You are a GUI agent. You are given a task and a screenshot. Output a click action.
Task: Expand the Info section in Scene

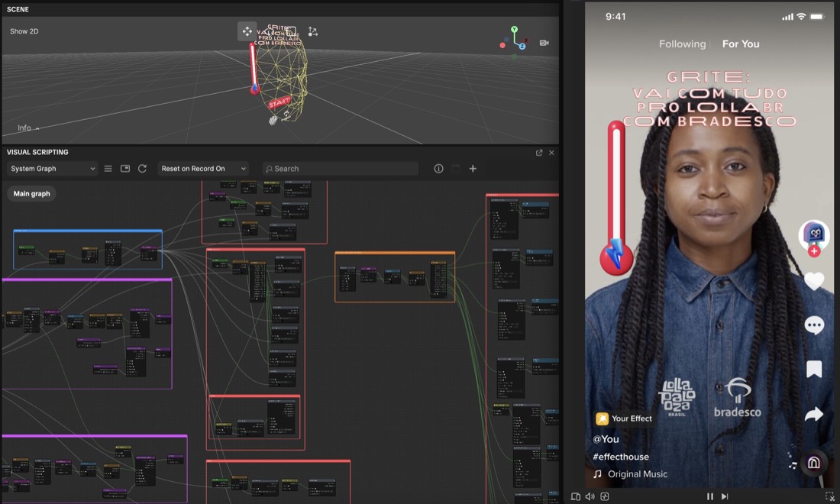pyautogui.click(x=28, y=128)
